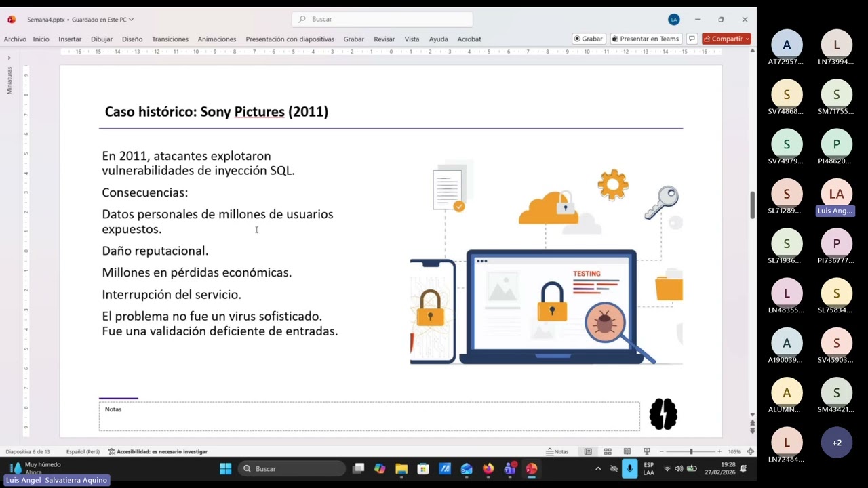Click the Accesibilidad status indicator
Viewport: 868px width, 488px height.
pyautogui.click(x=158, y=451)
